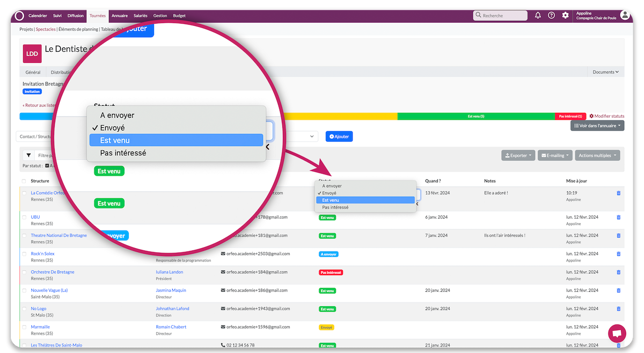Check the UBU row checkbox

click(x=25, y=217)
